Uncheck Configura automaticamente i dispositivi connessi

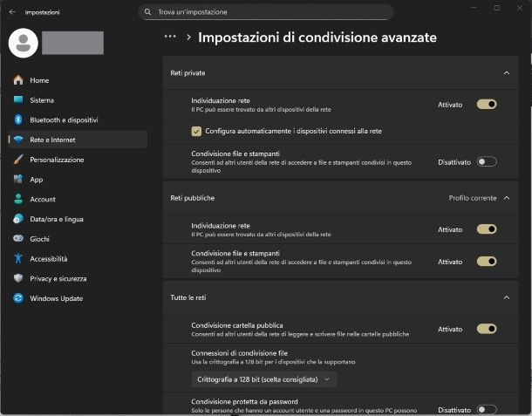click(x=196, y=131)
